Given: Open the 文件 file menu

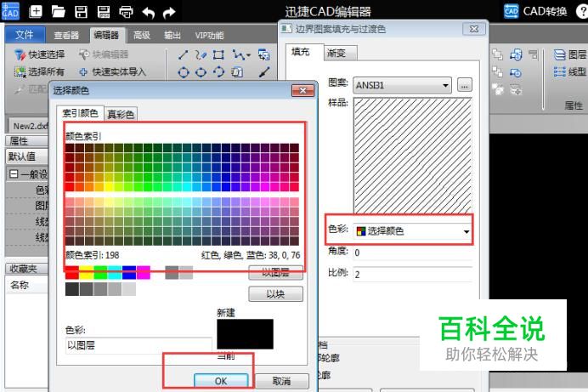Looking at the screenshot, I should click(25, 35).
